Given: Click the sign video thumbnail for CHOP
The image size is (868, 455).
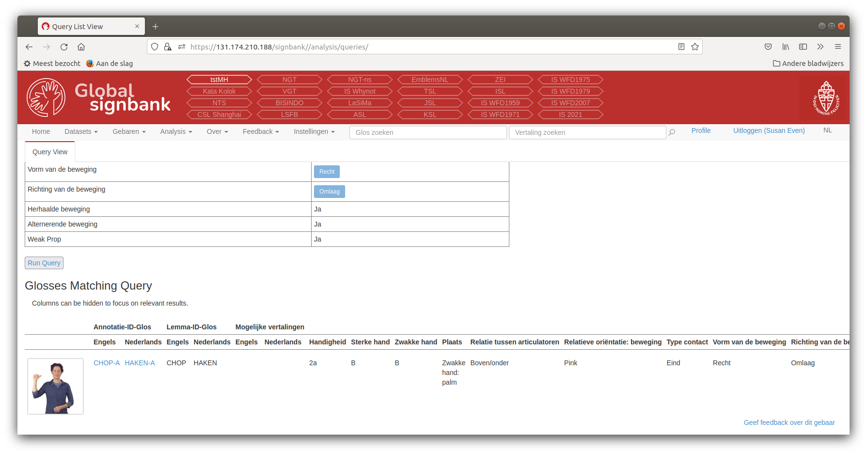Looking at the screenshot, I should point(55,386).
